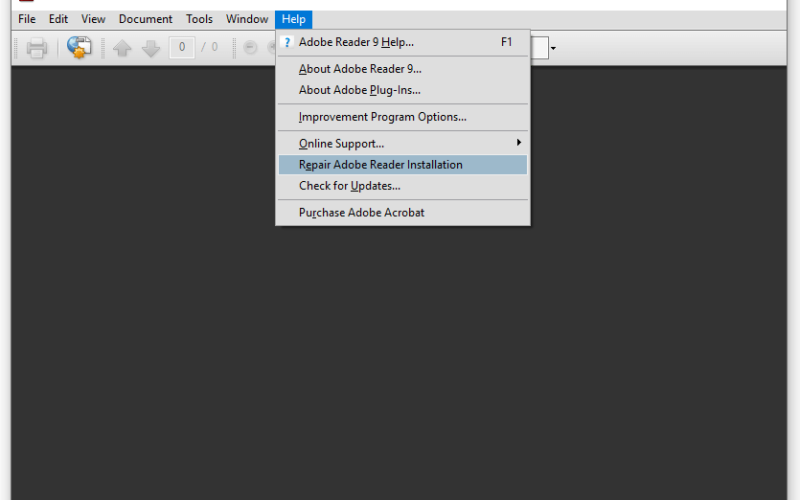Open the File menu
The image size is (800, 500).
(27, 19)
